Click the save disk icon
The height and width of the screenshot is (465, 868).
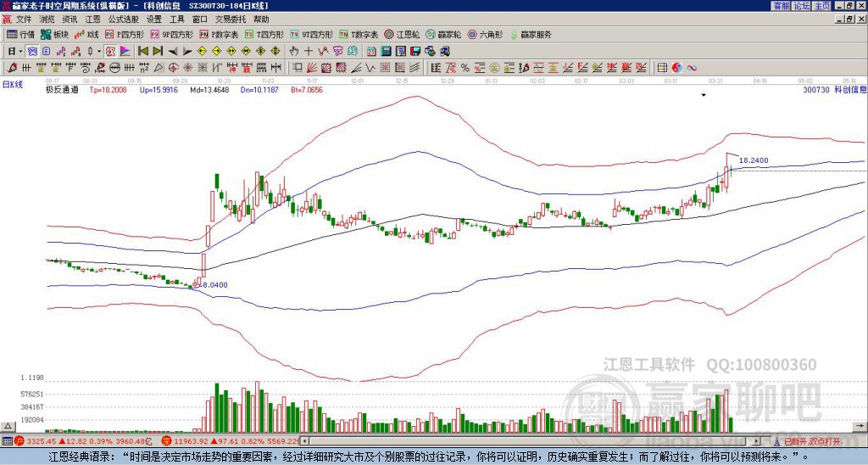click(415, 52)
